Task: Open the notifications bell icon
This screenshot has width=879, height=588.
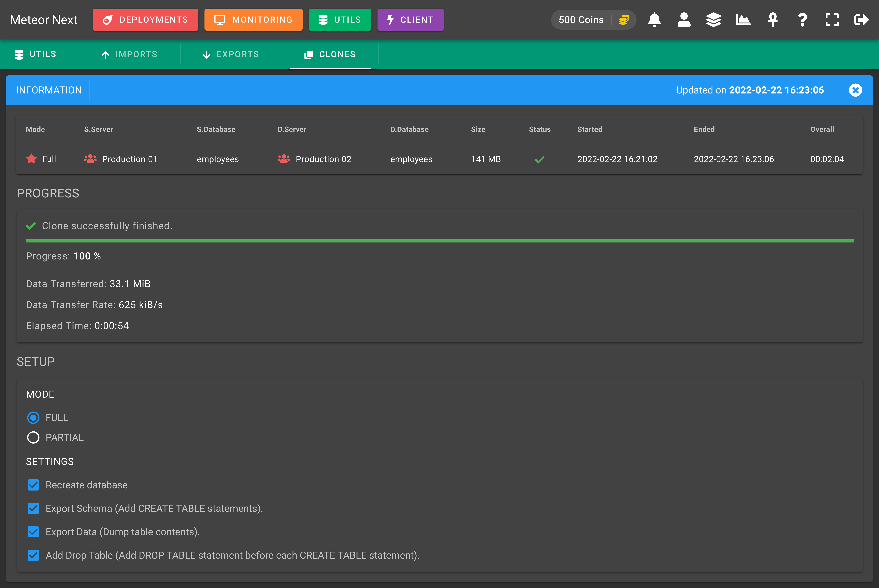Action: coord(654,20)
